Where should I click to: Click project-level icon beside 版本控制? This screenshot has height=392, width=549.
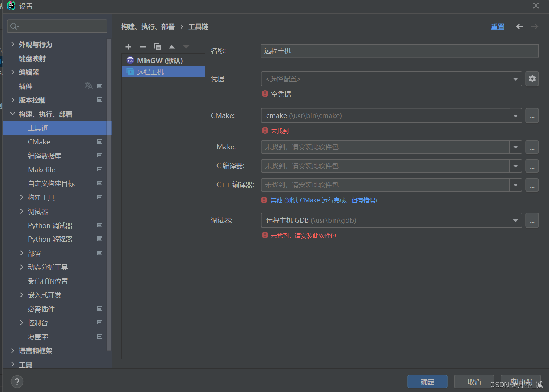tap(99, 99)
